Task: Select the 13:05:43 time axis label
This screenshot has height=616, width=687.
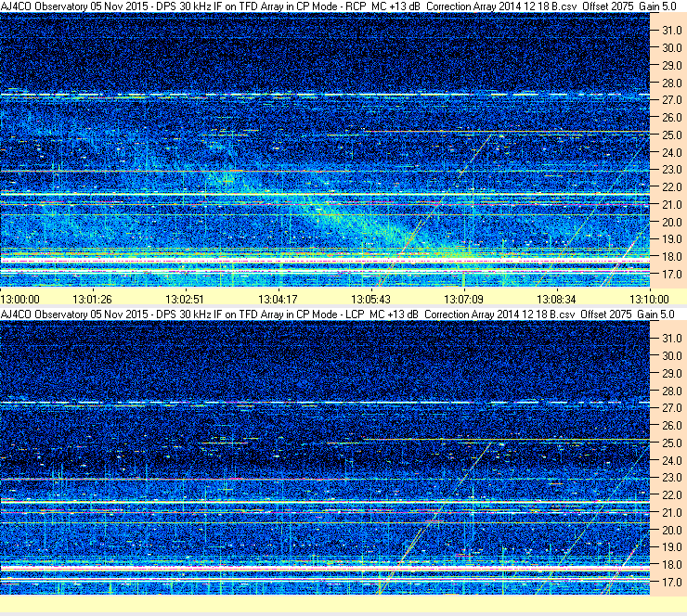Action: (x=370, y=300)
